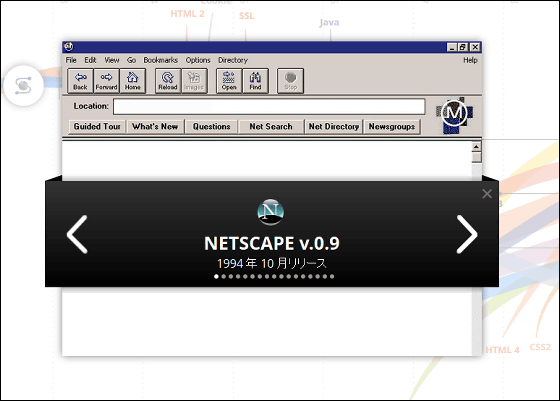Open the File menu
Viewport: 560px width, 401px height.
pyautogui.click(x=71, y=60)
